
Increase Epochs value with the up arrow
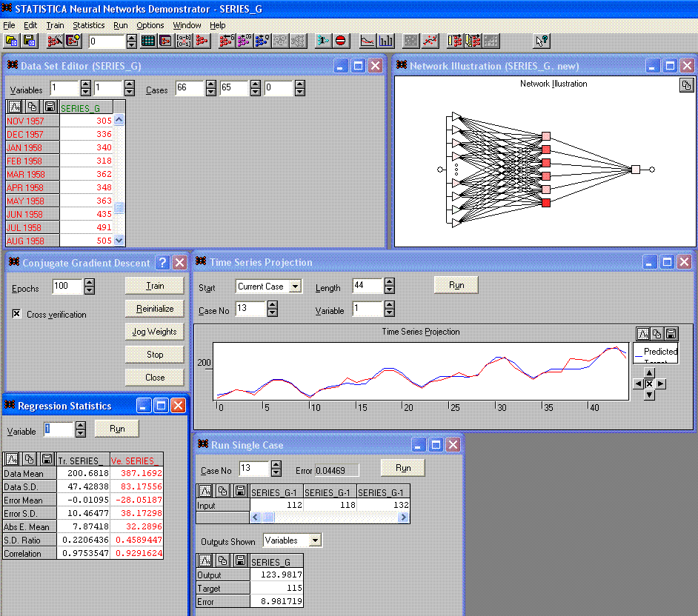pos(90,282)
